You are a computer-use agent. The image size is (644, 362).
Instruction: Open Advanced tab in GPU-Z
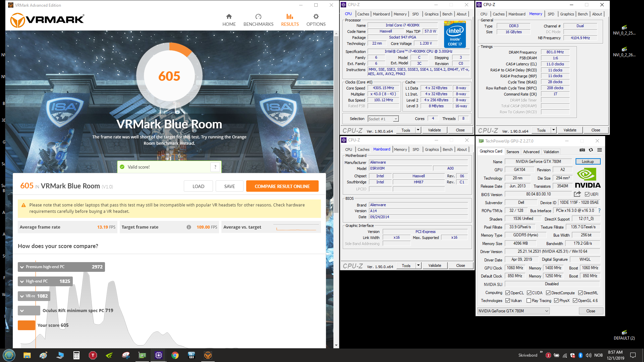point(531,152)
